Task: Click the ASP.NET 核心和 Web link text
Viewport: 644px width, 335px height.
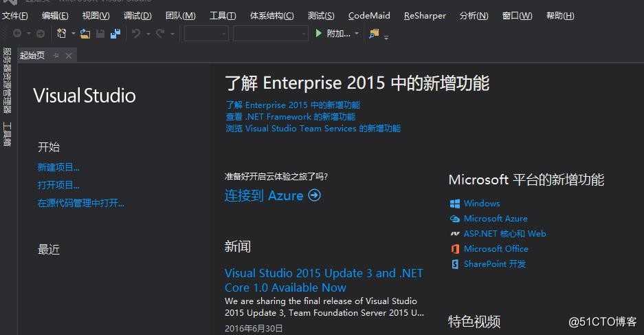Action: coord(504,234)
